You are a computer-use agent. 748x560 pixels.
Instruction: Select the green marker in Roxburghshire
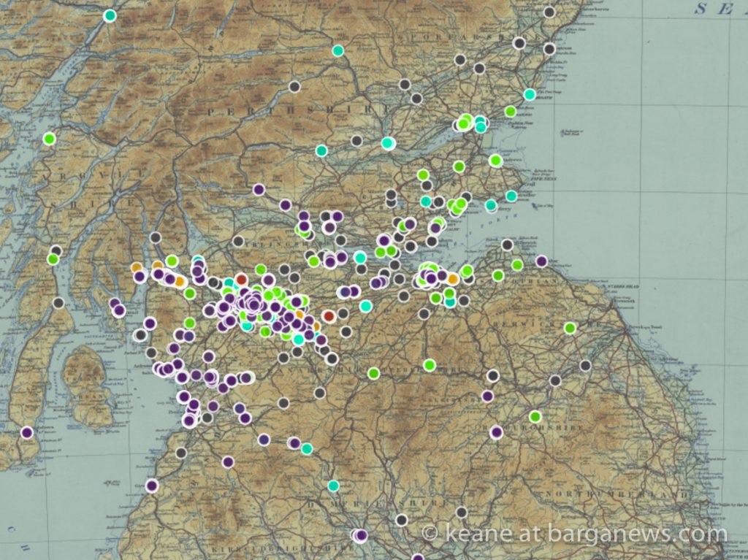coord(535,416)
